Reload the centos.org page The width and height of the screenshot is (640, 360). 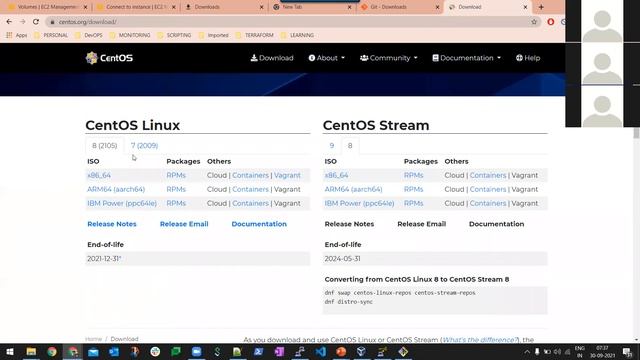coord(36,22)
